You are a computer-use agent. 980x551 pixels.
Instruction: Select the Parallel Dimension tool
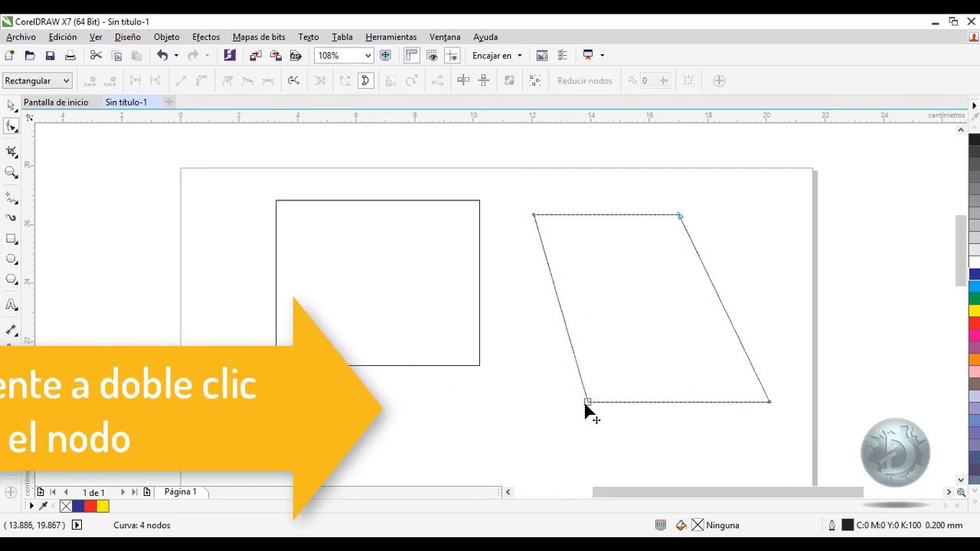[x=11, y=330]
